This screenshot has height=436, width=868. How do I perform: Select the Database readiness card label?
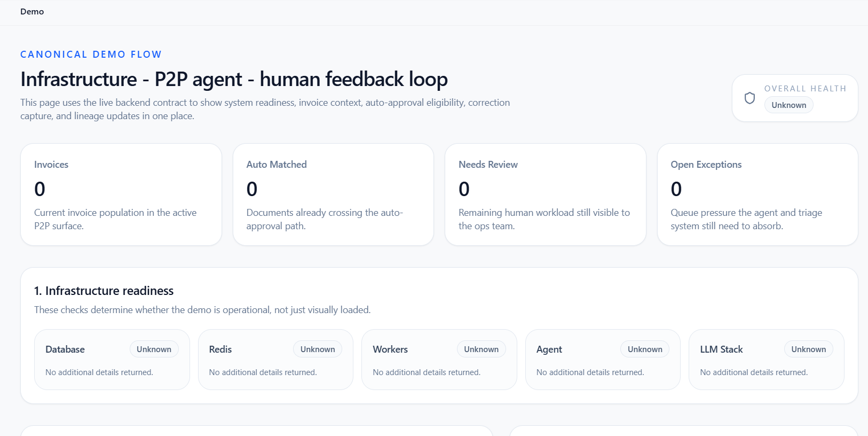pyautogui.click(x=65, y=349)
